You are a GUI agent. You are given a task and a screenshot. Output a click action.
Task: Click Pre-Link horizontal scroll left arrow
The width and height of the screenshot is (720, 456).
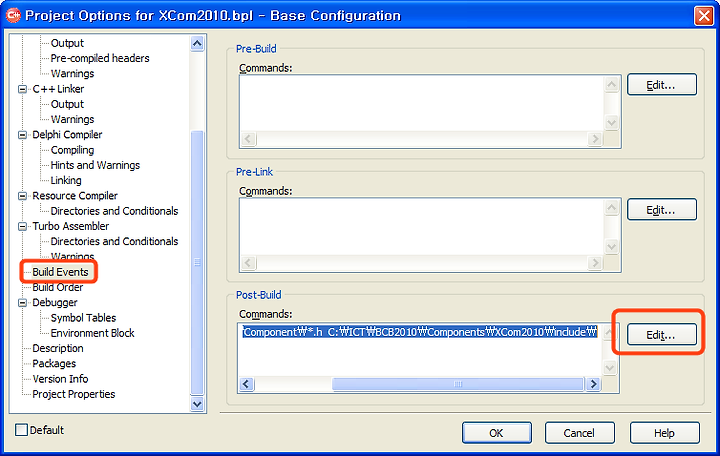248,263
